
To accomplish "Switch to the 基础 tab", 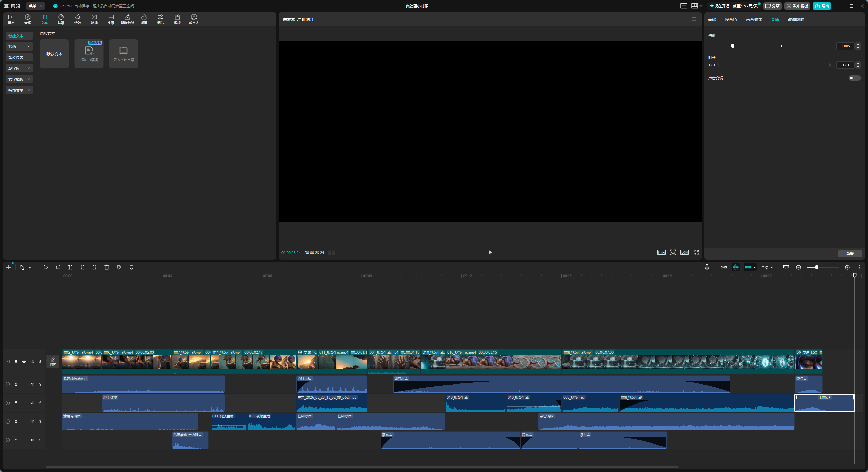I will pos(712,19).
